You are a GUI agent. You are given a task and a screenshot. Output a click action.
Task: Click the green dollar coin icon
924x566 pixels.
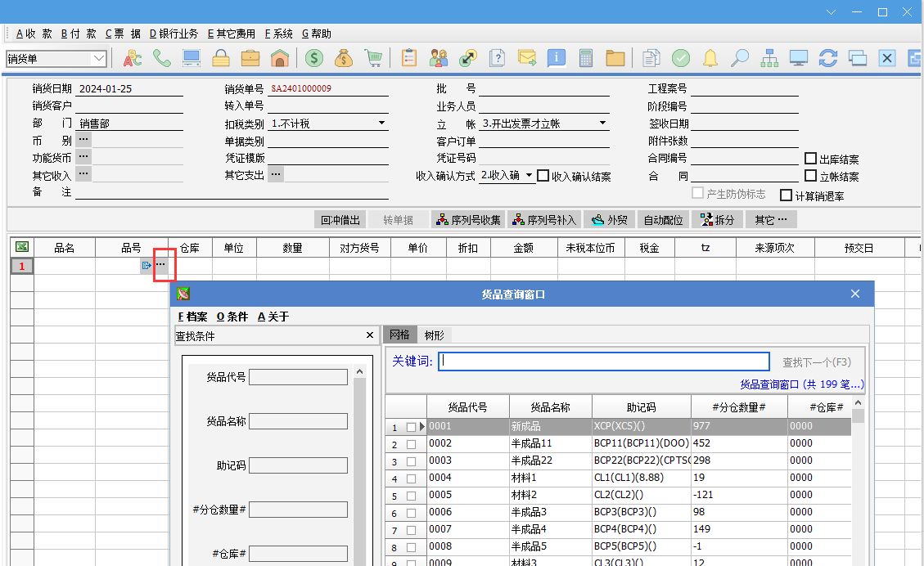(x=314, y=58)
